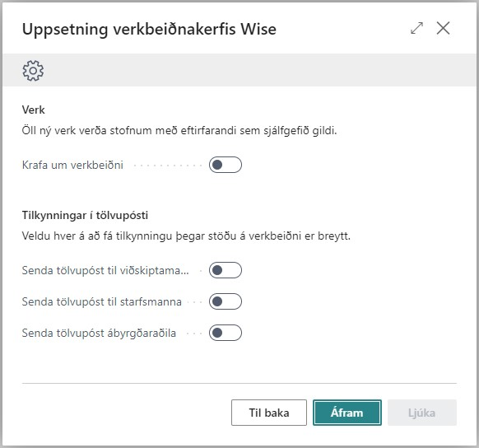479x448 pixels.
Task: Select the Krafa um verkbeiðni field label
Action: [72, 165]
